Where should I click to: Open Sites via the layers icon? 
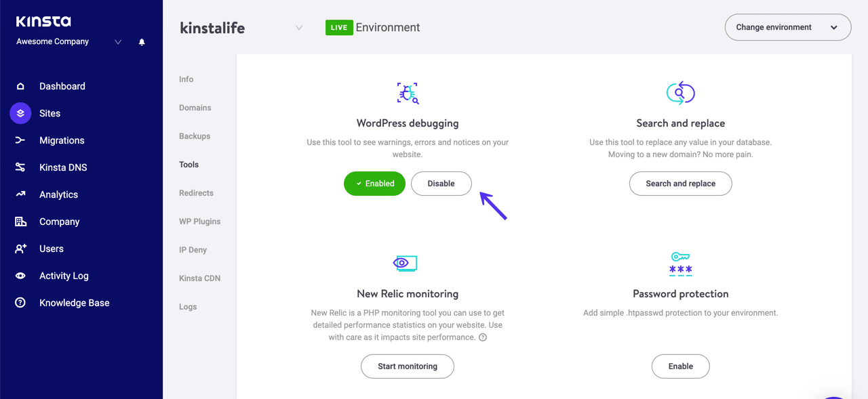pos(20,113)
